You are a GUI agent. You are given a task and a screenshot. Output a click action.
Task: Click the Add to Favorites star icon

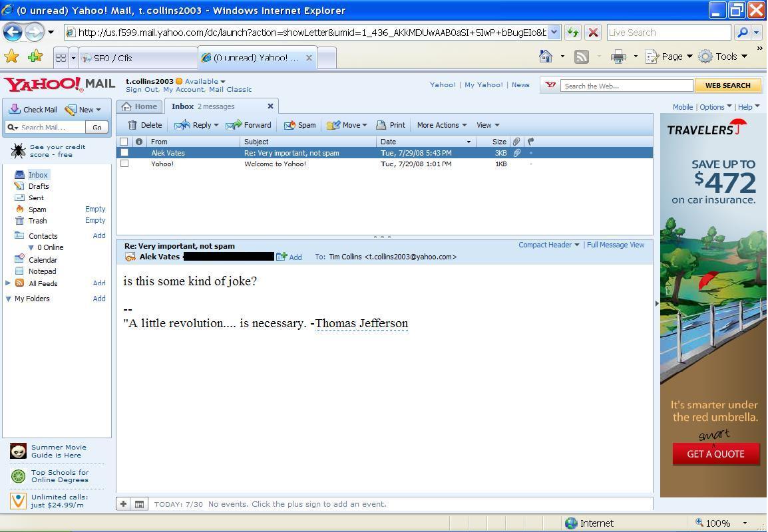coord(35,57)
